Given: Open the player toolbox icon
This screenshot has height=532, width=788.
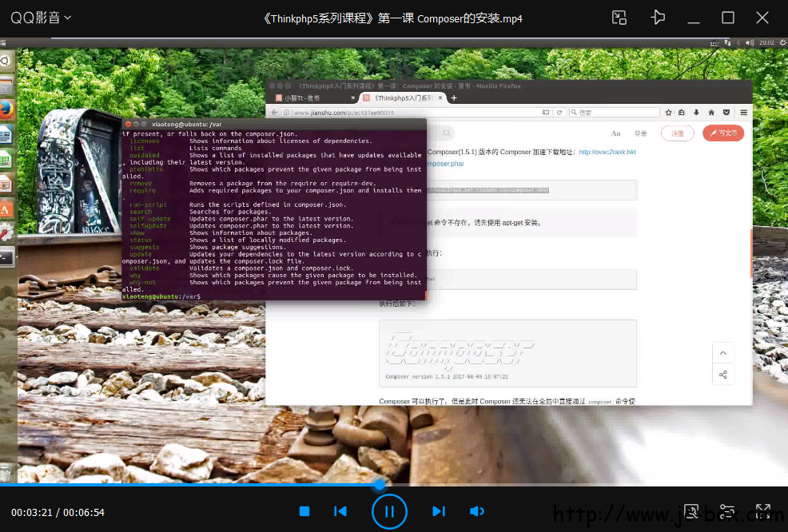Looking at the screenshot, I should [x=691, y=511].
